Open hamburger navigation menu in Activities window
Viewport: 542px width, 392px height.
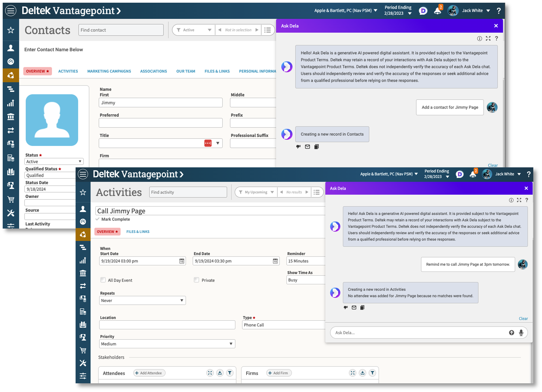tap(83, 174)
